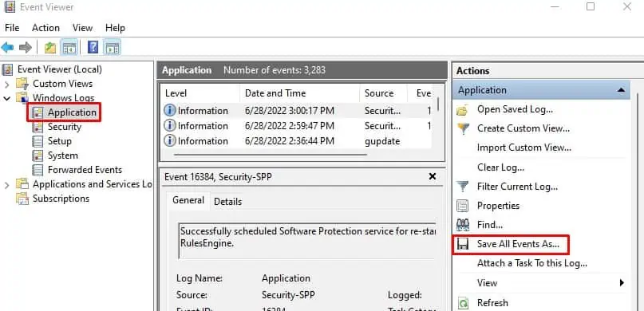The image size is (644, 311).
Task: Collapse the Windows Logs tree node
Action: click(6, 98)
